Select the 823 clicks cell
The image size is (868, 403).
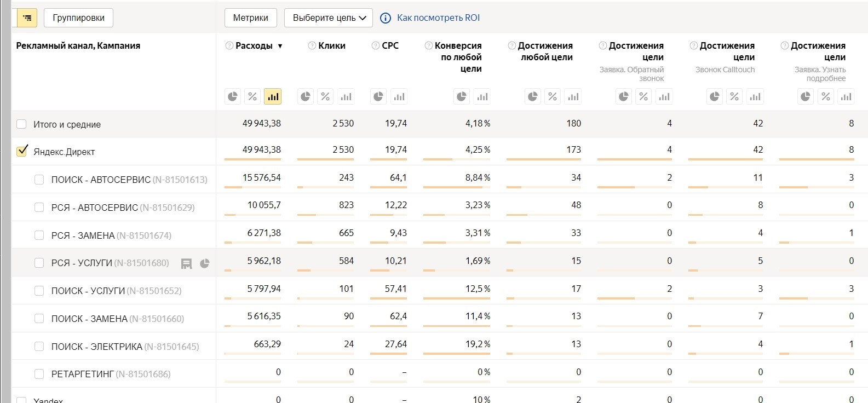coord(347,205)
